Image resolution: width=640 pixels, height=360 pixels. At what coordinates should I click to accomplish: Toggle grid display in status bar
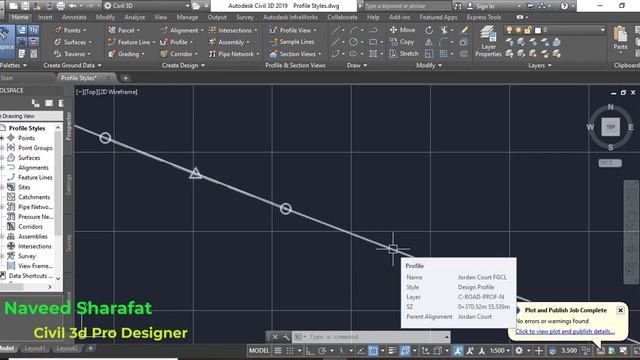(278, 351)
